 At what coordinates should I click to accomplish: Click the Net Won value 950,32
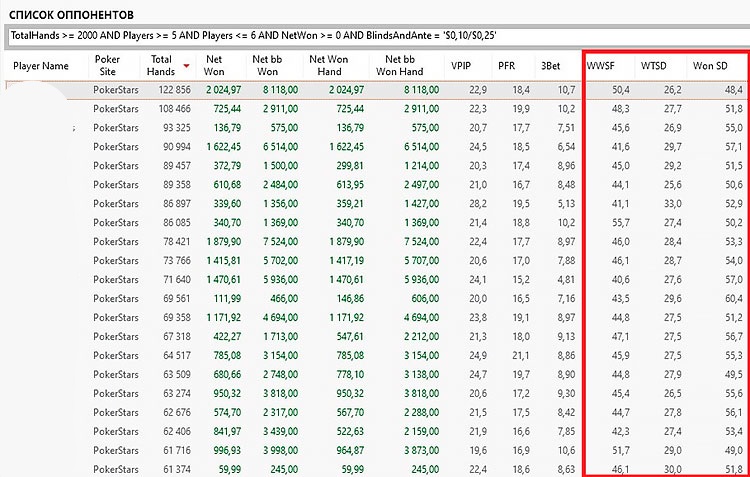(227, 393)
